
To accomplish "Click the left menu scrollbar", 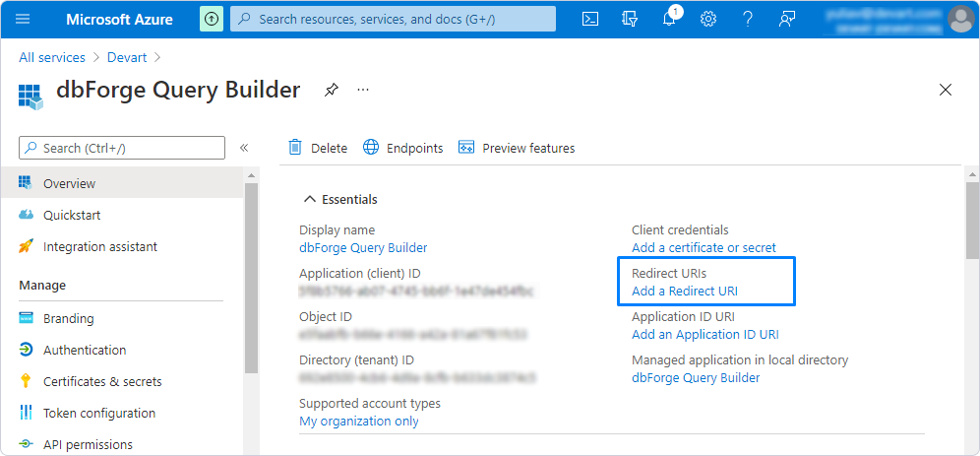I will click(251, 279).
